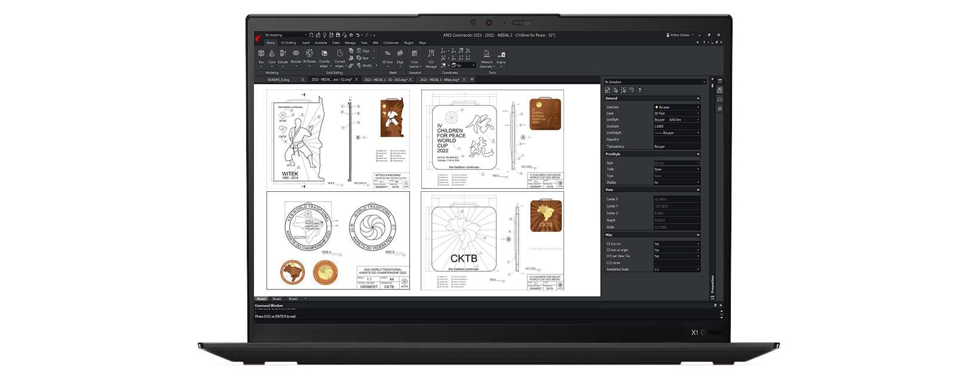Open the LineColor ByLayer dropdown
The image size is (980, 380).
click(x=676, y=108)
